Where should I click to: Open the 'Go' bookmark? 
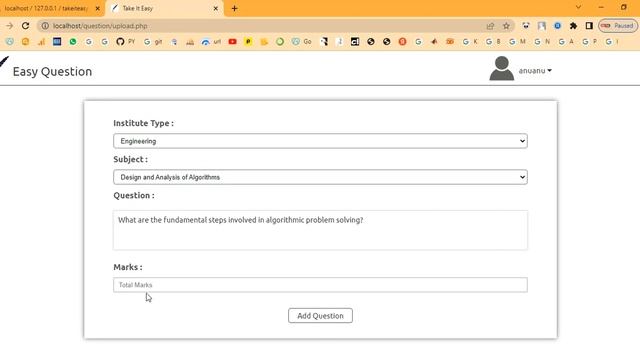302,42
